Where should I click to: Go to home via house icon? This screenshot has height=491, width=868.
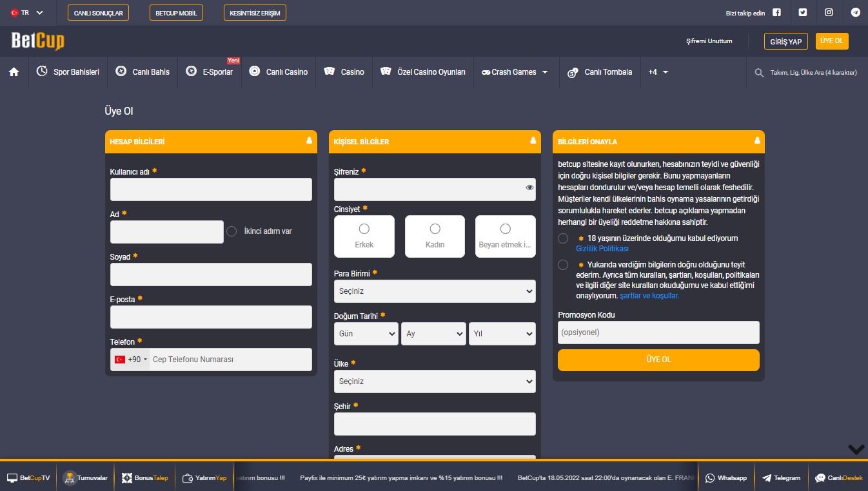click(x=14, y=72)
